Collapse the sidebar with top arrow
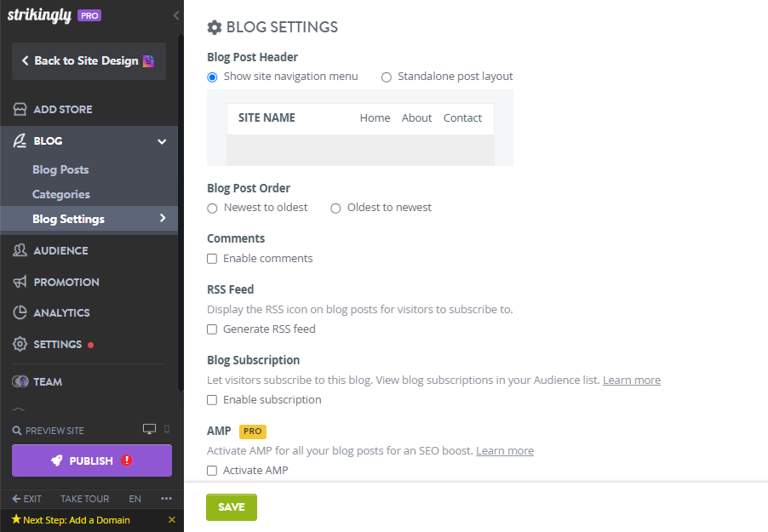 [175, 15]
